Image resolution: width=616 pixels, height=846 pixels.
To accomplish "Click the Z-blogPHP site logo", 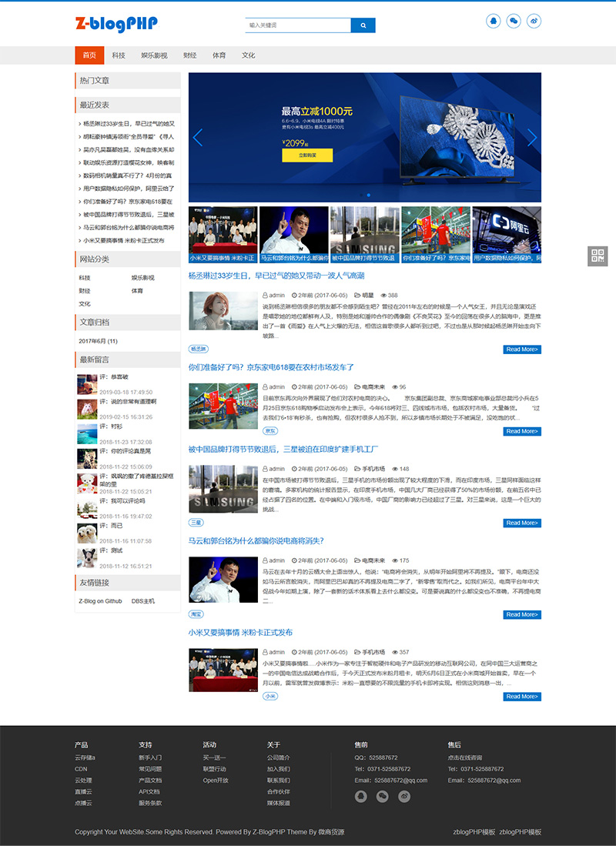I will 116,24.
